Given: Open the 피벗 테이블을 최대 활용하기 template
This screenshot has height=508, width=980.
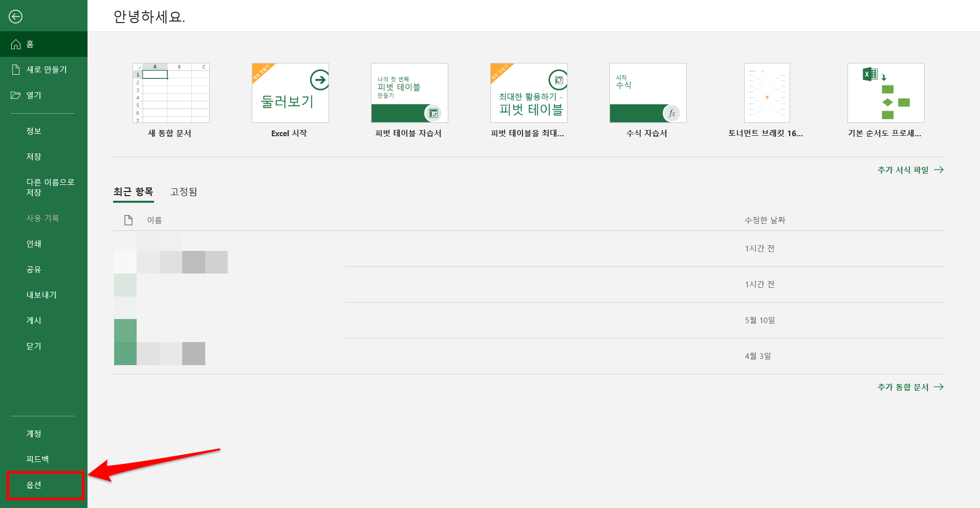Looking at the screenshot, I should point(529,93).
